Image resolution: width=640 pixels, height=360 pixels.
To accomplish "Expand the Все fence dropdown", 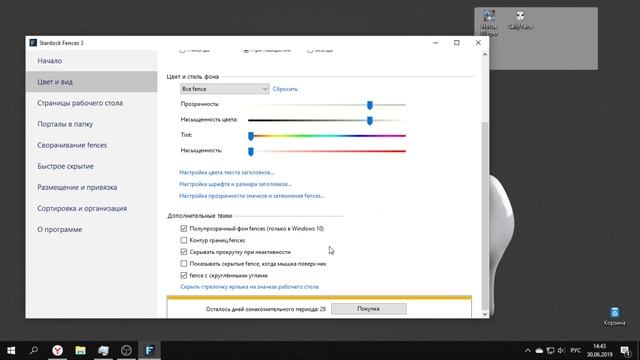I will [x=224, y=89].
